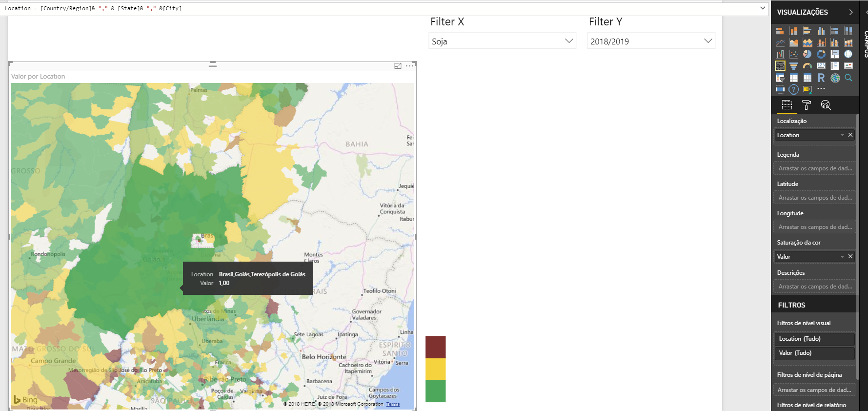Select the scatter chart visual

click(794, 54)
